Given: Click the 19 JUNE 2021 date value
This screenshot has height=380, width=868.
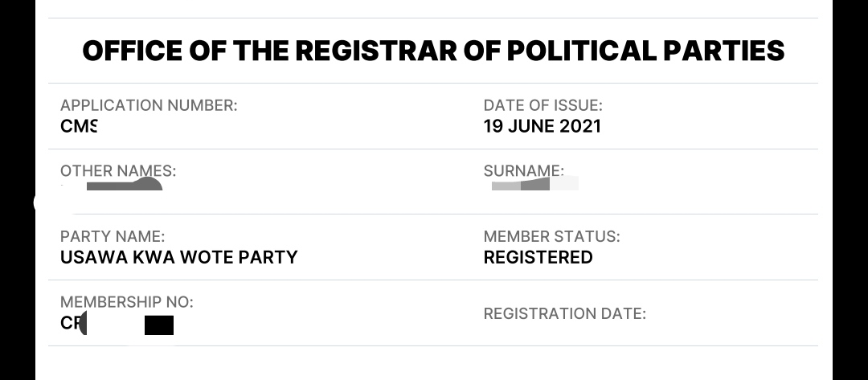Looking at the screenshot, I should (x=542, y=126).
